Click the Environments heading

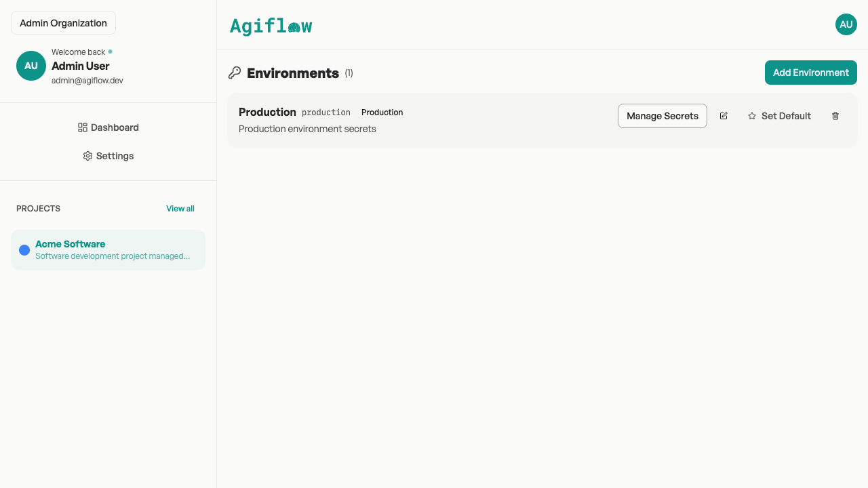click(x=293, y=73)
